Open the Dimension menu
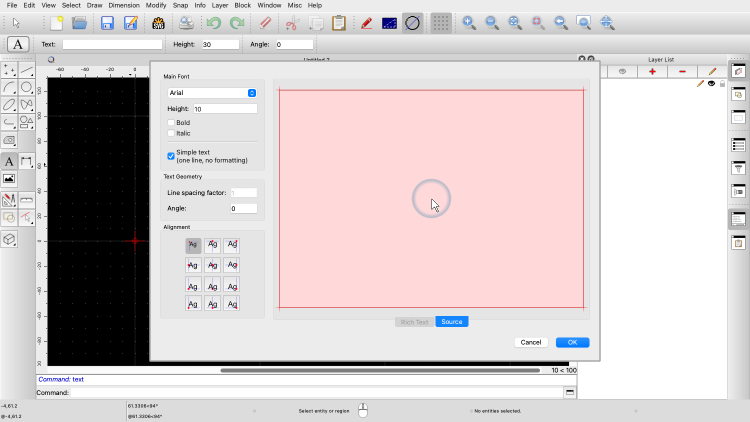Image resolution: width=750 pixels, height=422 pixels. [124, 5]
